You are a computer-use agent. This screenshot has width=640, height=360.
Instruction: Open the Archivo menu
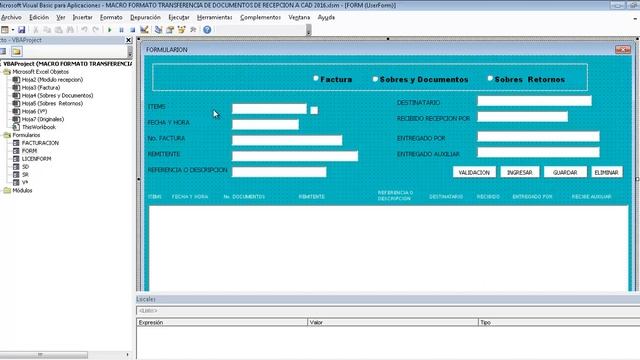coord(11,18)
